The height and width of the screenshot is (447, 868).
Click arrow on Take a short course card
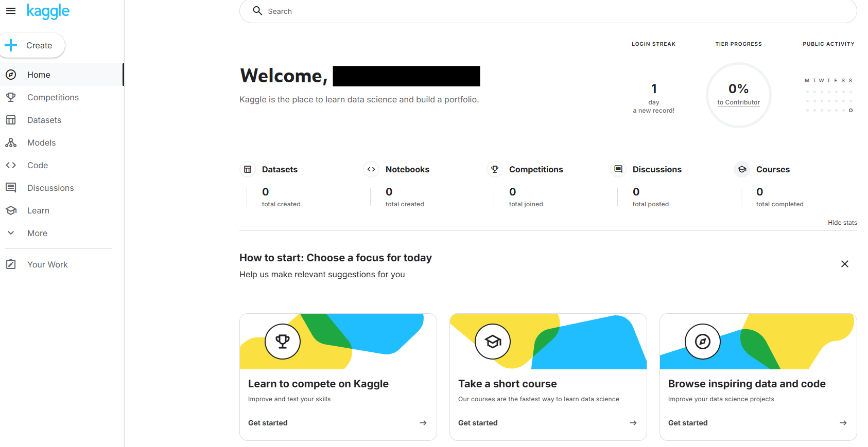coord(633,423)
